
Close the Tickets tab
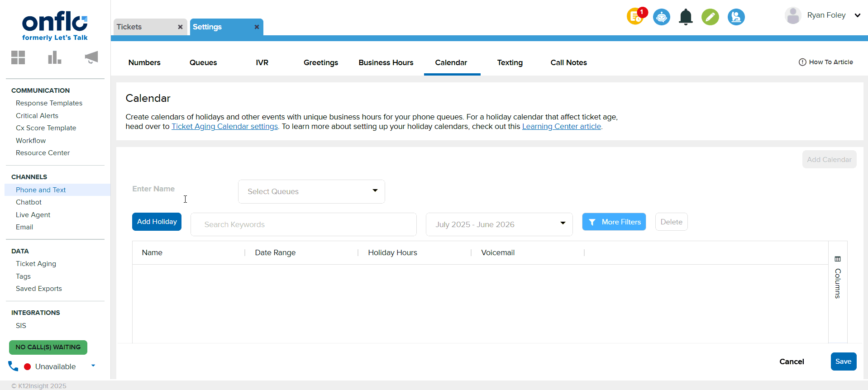coord(180,27)
